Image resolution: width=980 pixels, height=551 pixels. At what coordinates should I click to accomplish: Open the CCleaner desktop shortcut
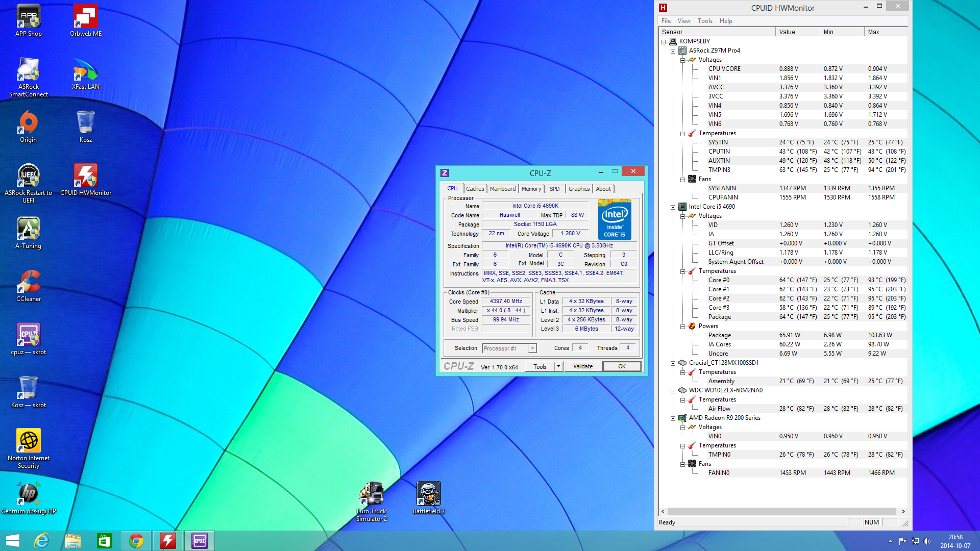point(29,282)
